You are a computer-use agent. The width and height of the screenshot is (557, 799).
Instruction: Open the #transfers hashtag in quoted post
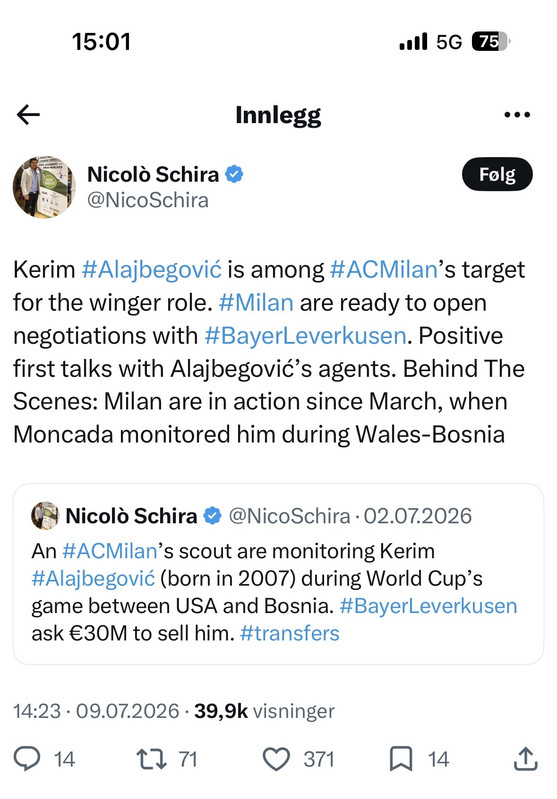(289, 633)
